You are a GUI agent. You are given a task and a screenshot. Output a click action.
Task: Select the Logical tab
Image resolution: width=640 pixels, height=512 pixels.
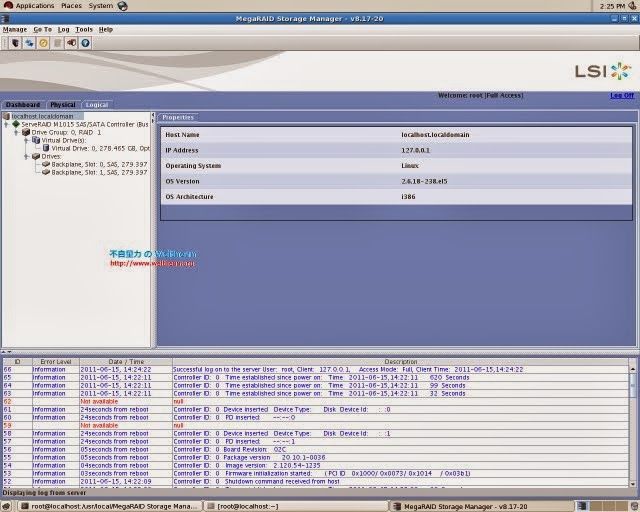(x=97, y=105)
